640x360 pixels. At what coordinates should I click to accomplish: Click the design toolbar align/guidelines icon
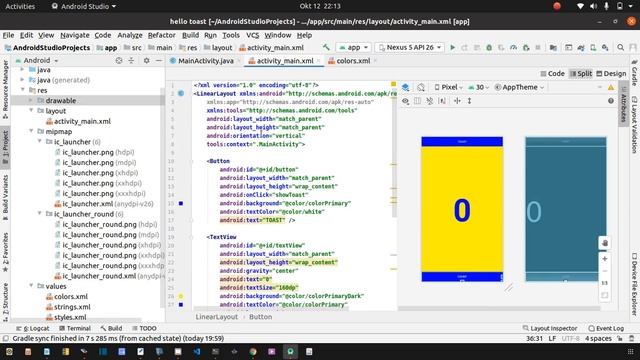point(457,101)
